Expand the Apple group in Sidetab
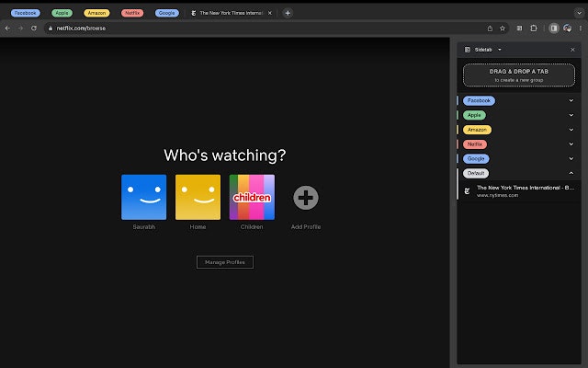The image size is (588, 368). (x=571, y=115)
